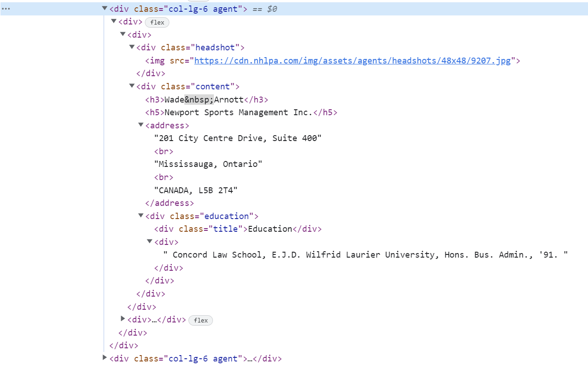Open the headshot image URL link
The height and width of the screenshot is (366, 588).
point(352,60)
